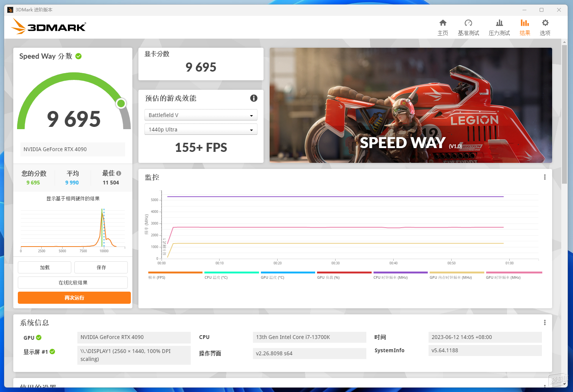Click the 13th Gen Intel Core i7-13700K field
This screenshot has height=392, width=573.
pos(309,337)
